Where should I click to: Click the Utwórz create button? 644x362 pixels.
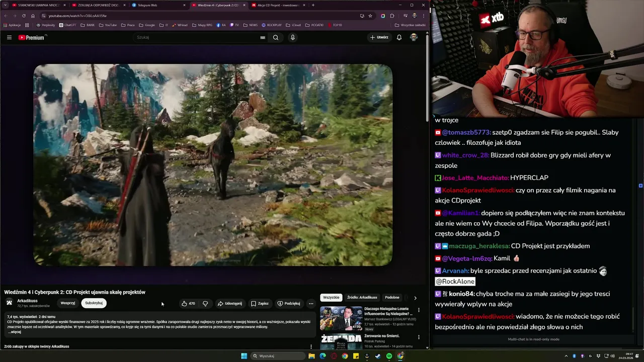point(379,37)
